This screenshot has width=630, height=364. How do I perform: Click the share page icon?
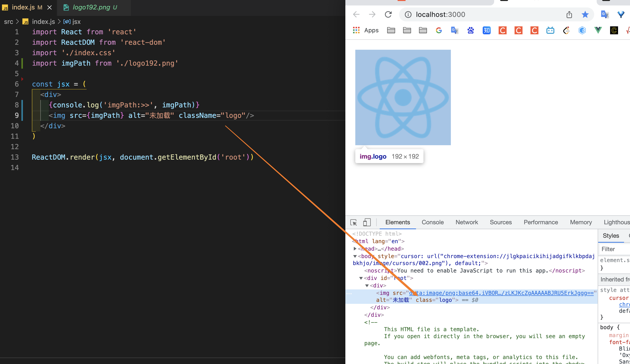(569, 14)
